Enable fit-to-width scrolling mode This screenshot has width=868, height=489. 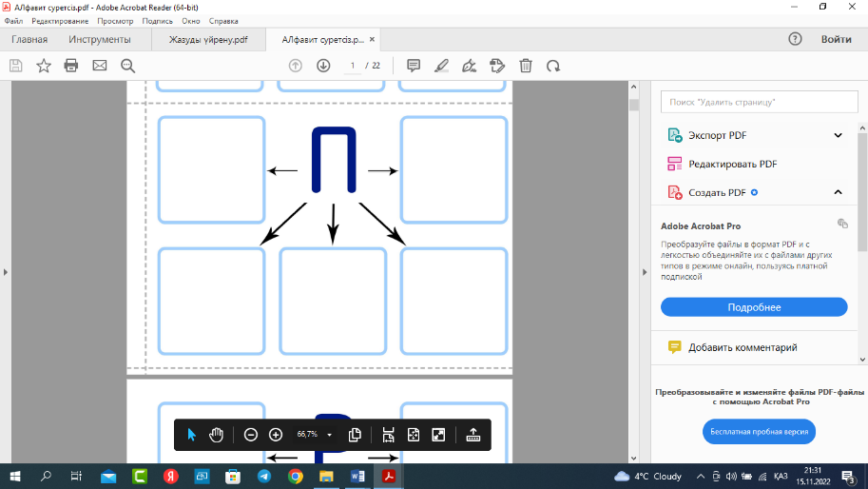(x=389, y=435)
